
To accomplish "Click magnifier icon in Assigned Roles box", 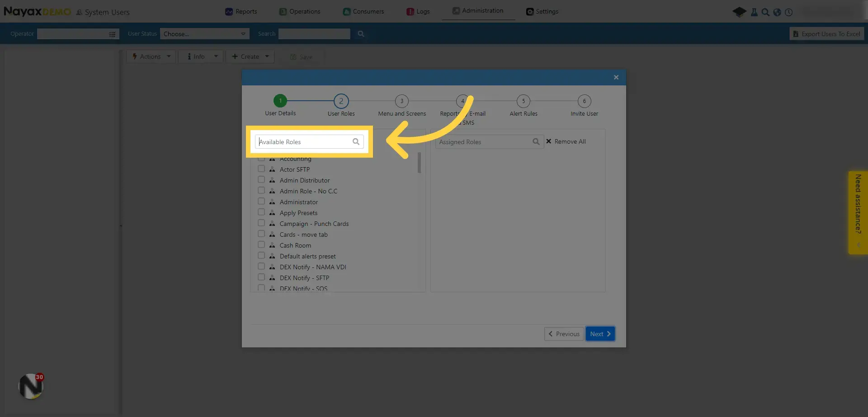I will coord(536,142).
